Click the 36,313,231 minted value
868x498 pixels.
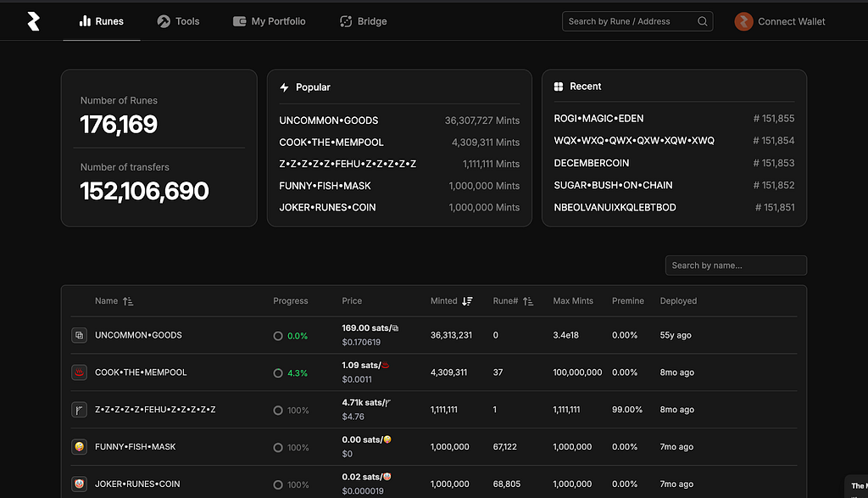451,335
